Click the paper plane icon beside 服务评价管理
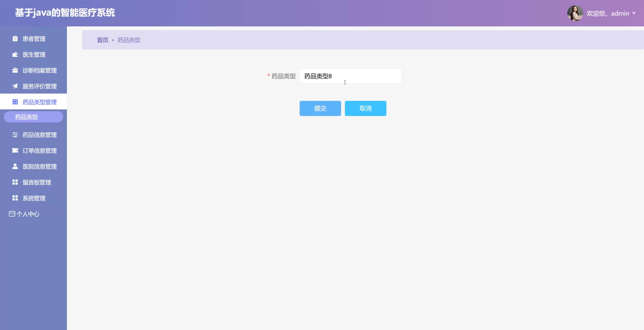Screen dimensions: 644x330 click(15, 86)
